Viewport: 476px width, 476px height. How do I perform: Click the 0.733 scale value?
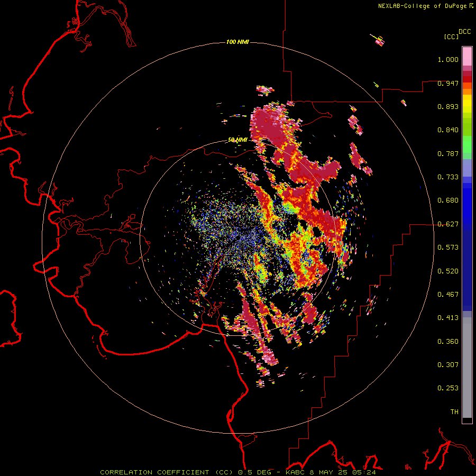[448, 177]
